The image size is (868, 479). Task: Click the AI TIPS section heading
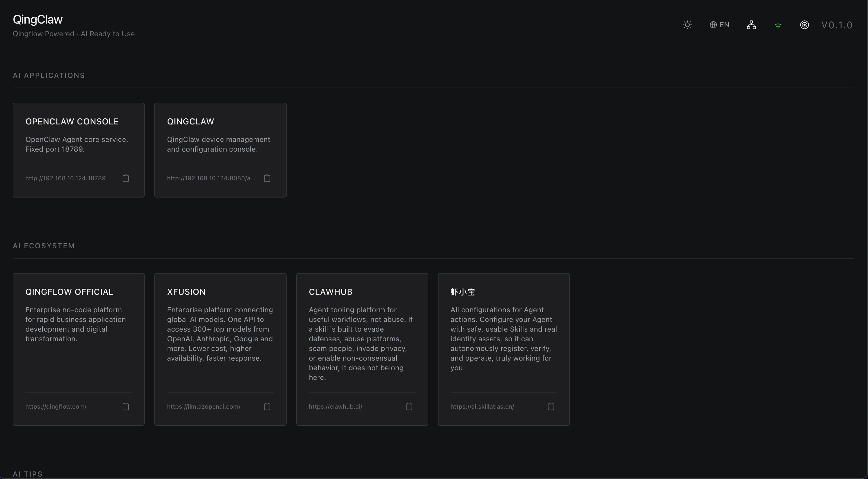(27, 474)
